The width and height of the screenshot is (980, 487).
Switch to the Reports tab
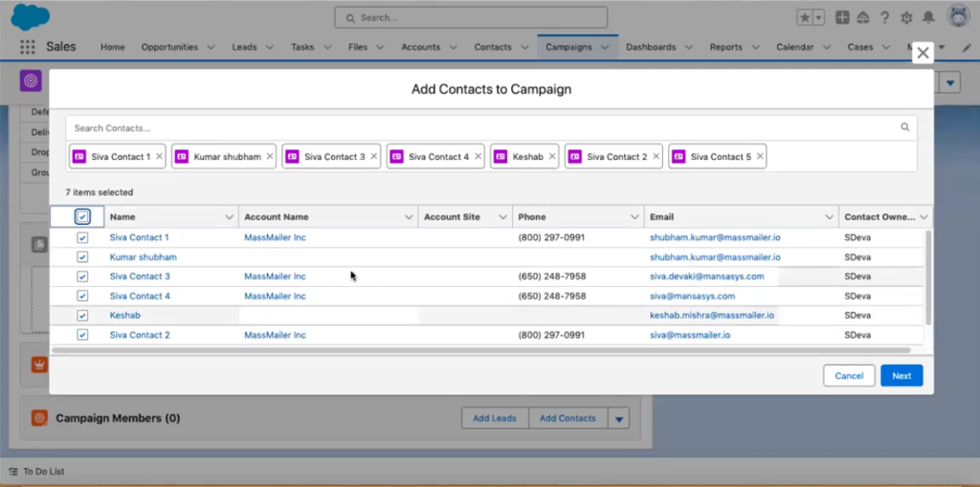(725, 47)
